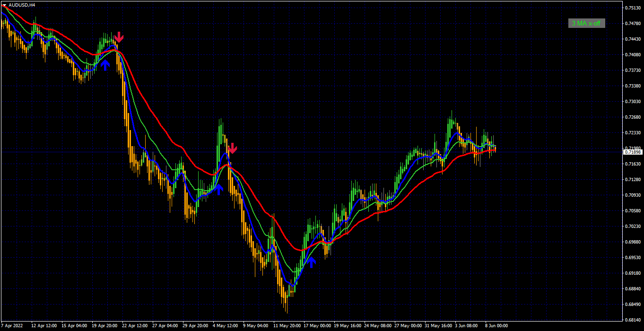Click the 8 Jun 00:00 time label

(x=496, y=326)
